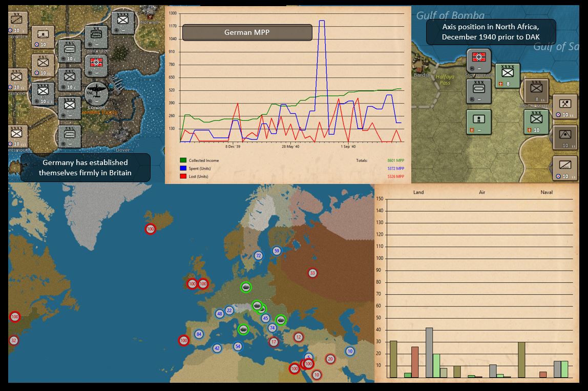This screenshot has height=391, width=588.
Task: Click the blue 84 marker in Spain
Action: point(199,334)
